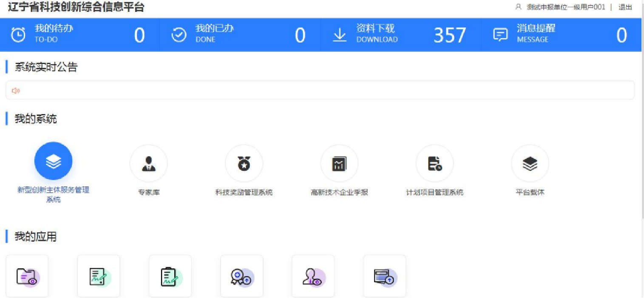
Task: Click the 系统实时公告 section heading
Action: coord(46,67)
